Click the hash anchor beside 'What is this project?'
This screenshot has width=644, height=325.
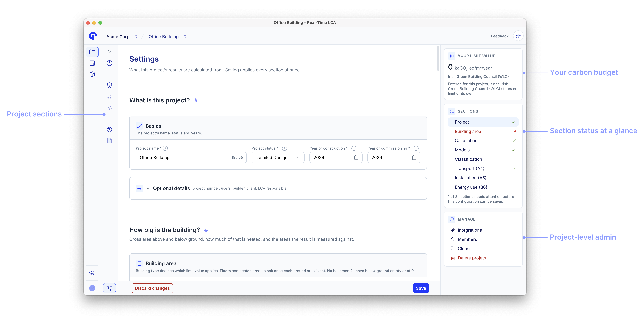196,100
